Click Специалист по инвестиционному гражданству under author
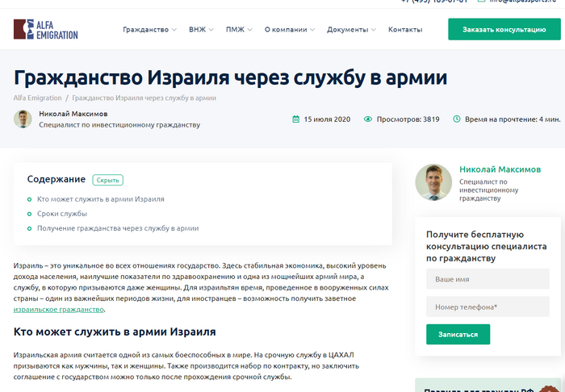Image resolution: width=565 pixels, height=392 pixels. [119, 125]
